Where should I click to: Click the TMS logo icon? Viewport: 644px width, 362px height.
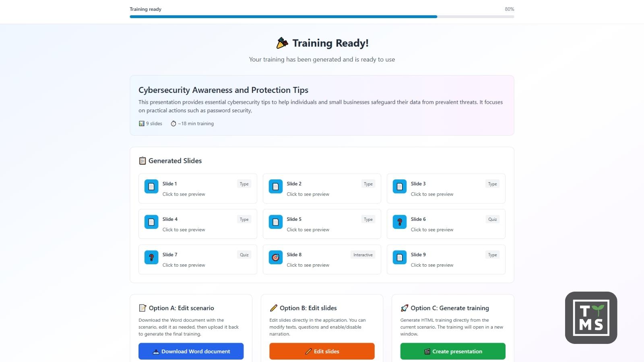(x=591, y=318)
